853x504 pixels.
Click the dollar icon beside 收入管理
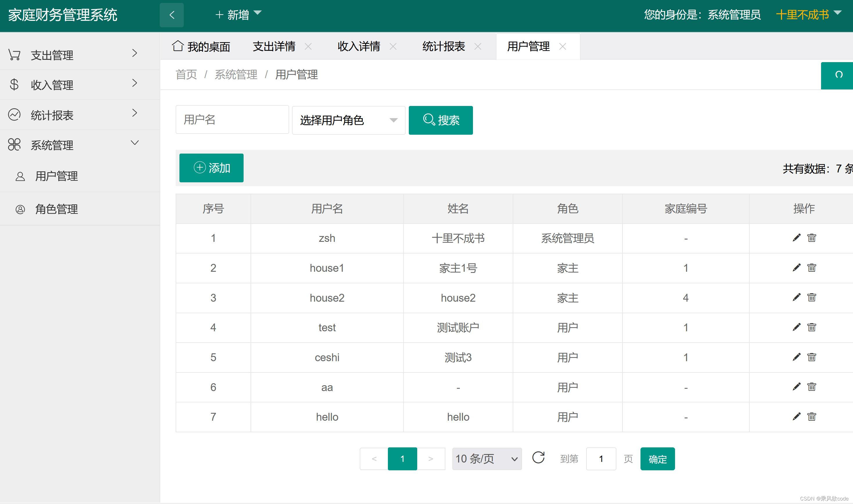[x=14, y=84]
